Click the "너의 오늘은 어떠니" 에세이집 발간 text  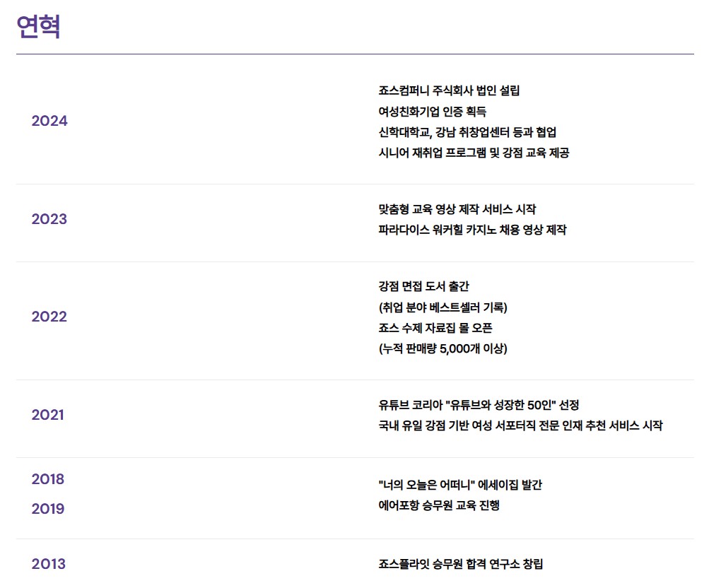tap(460, 485)
